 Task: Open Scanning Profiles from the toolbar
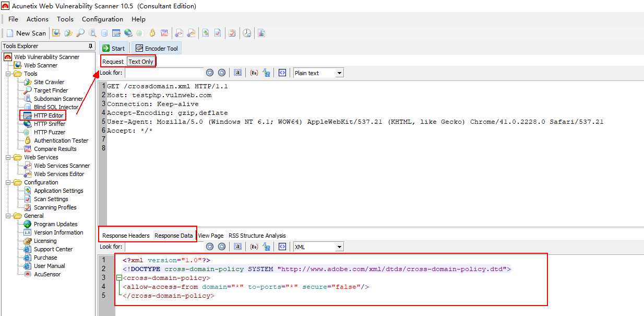232,33
